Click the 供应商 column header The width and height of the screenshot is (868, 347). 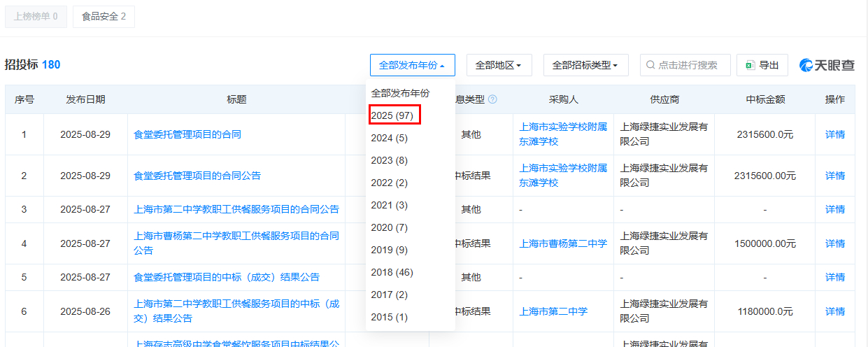pyautogui.click(x=664, y=100)
